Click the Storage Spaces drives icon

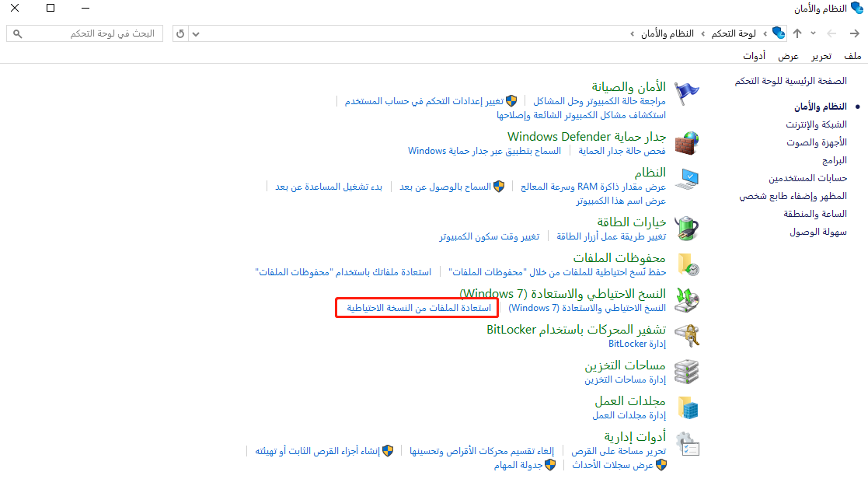pyautogui.click(x=687, y=371)
